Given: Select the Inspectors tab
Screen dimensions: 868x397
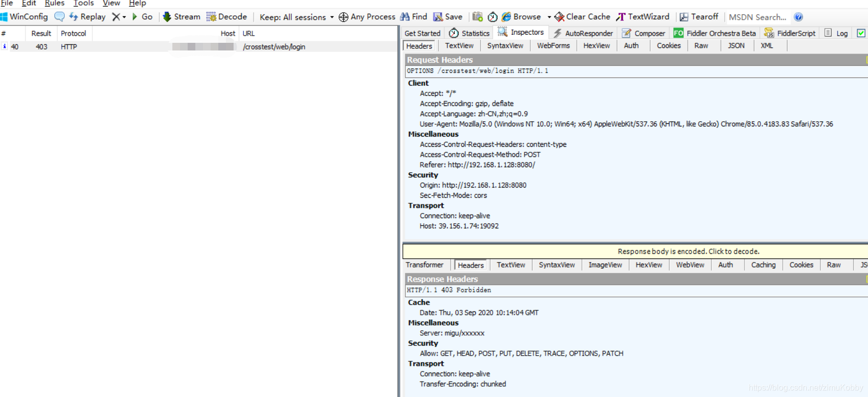Looking at the screenshot, I should tap(521, 32).
